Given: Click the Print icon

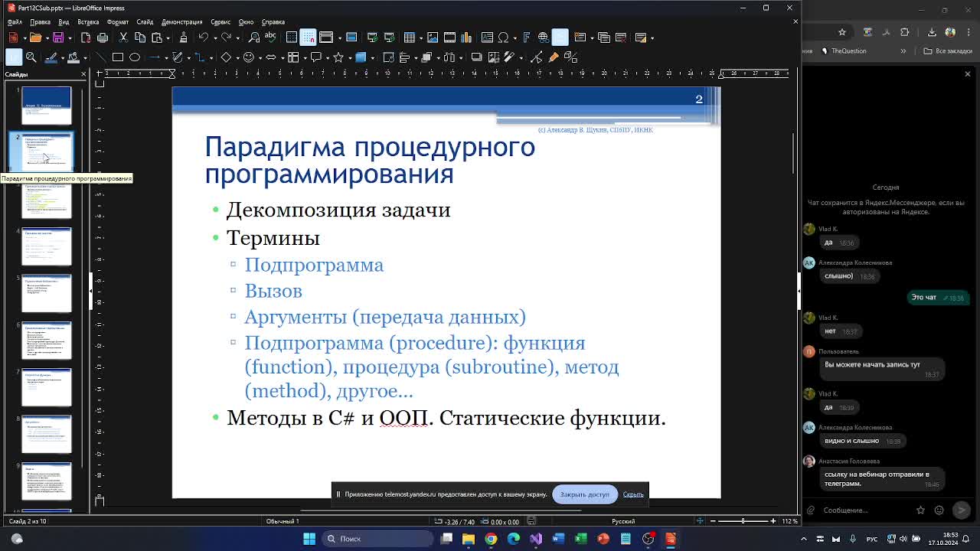Looking at the screenshot, I should (103, 37).
